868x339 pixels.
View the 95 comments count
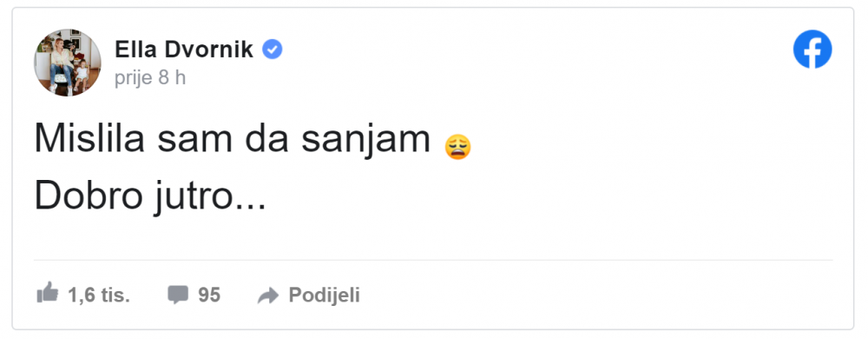pos(209,295)
